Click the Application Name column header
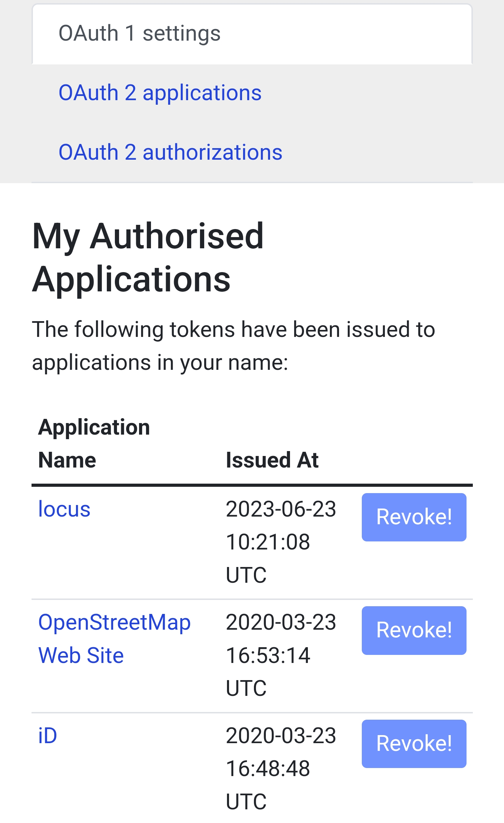This screenshot has height=823, width=504. [94, 443]
